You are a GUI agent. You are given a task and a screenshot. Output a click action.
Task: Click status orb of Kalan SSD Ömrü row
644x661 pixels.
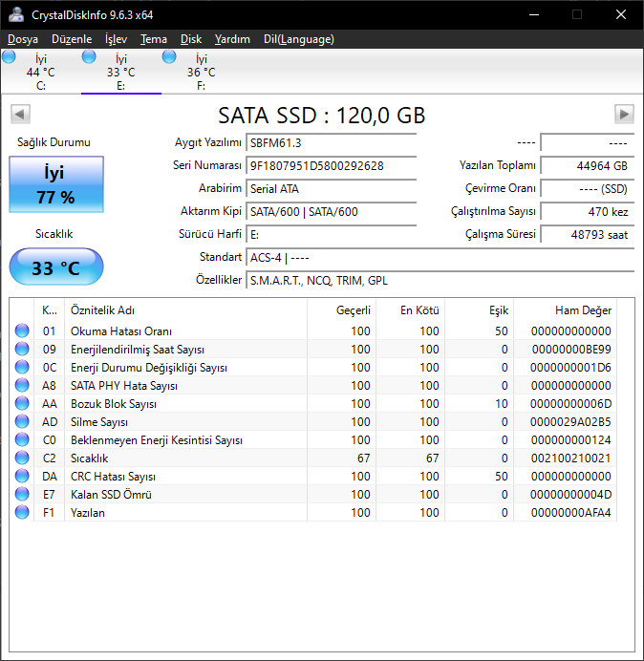pos(22,494)
